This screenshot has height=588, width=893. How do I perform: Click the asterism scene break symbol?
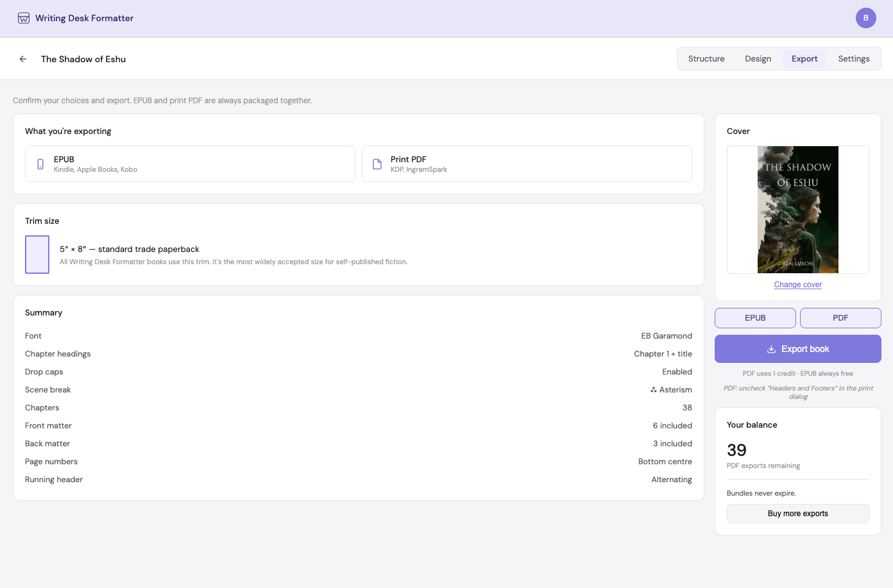point(654,390)
